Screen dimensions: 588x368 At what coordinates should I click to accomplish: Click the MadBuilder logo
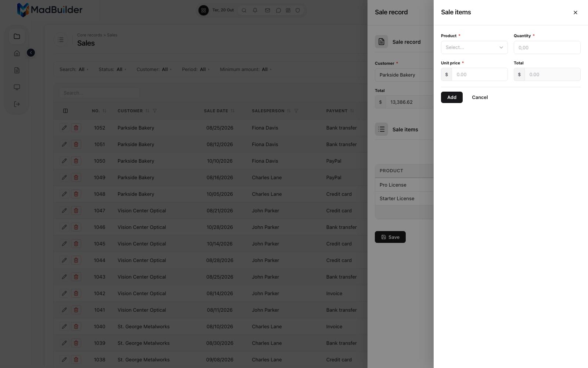click(x=50, y=10)
